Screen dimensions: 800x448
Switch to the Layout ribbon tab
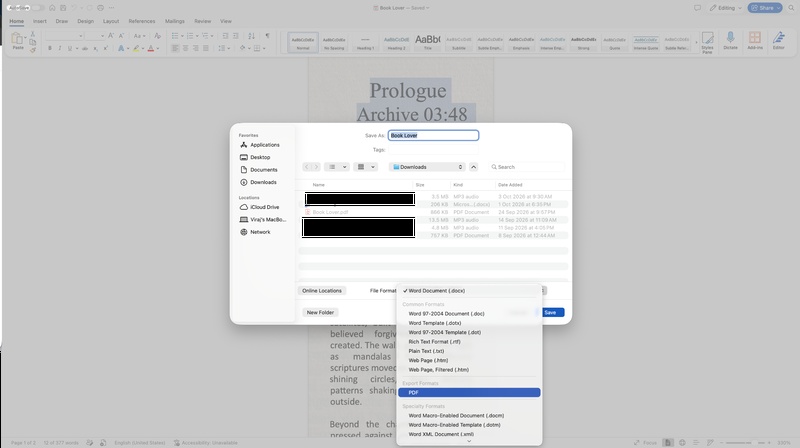coord(111,21)
